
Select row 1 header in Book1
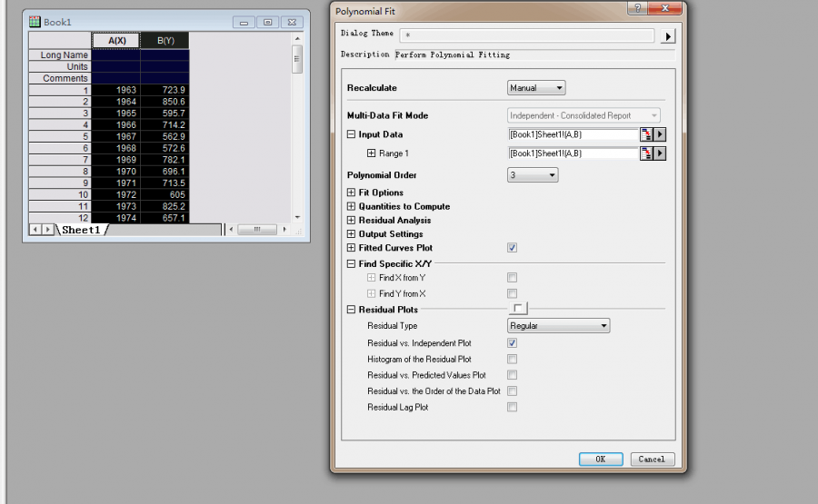click(x=60, y=90)
